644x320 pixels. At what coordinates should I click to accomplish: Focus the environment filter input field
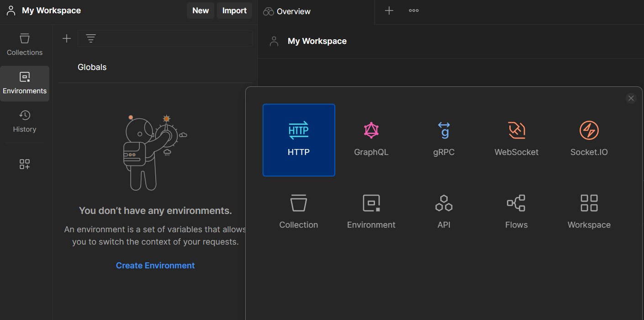tap(165, 38)
